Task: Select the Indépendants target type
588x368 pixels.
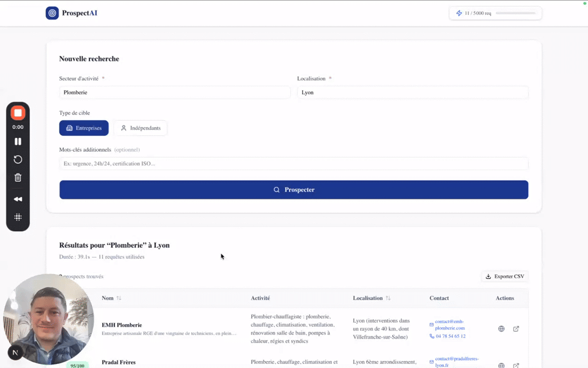Action: 141,128
